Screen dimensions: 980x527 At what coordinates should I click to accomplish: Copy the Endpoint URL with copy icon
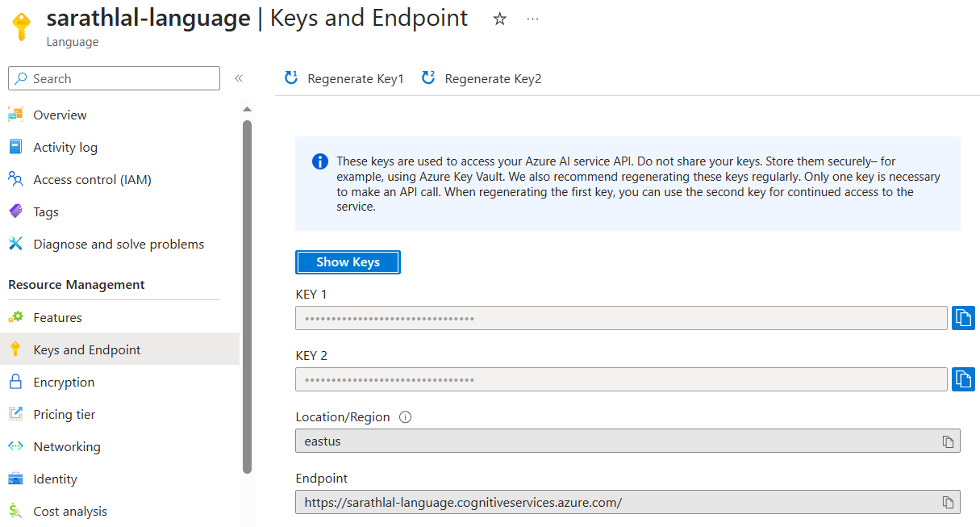(948, 501)
